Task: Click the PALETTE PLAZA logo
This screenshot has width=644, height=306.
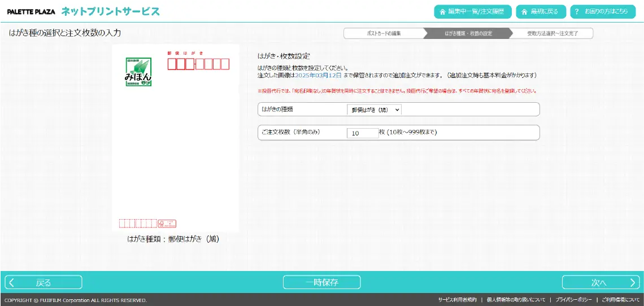Action: tap(31, 12)
